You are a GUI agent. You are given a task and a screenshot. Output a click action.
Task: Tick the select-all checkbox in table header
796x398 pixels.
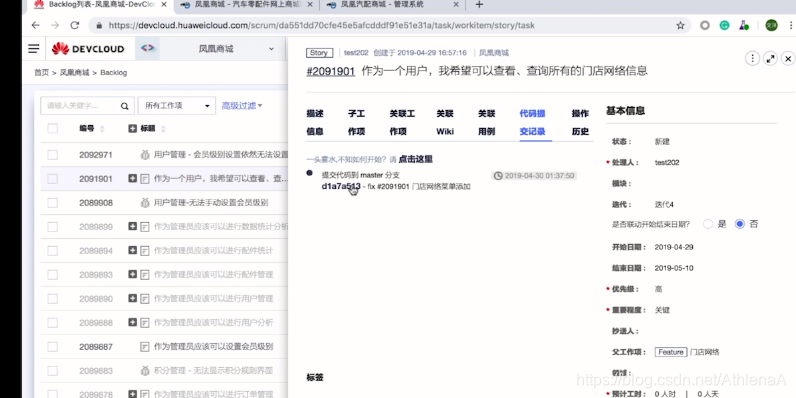(x=52, y=128)
